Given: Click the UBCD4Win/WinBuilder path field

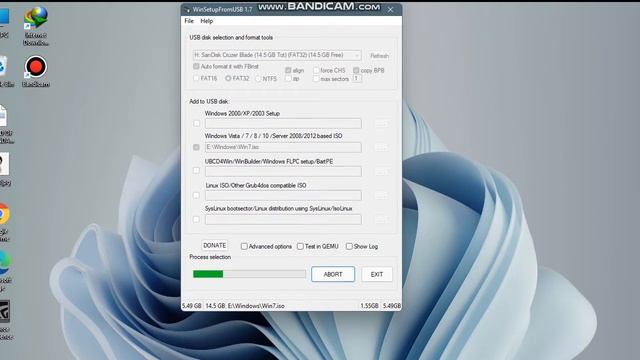Looking at the screenshot, I should click(x=283, y=171).
